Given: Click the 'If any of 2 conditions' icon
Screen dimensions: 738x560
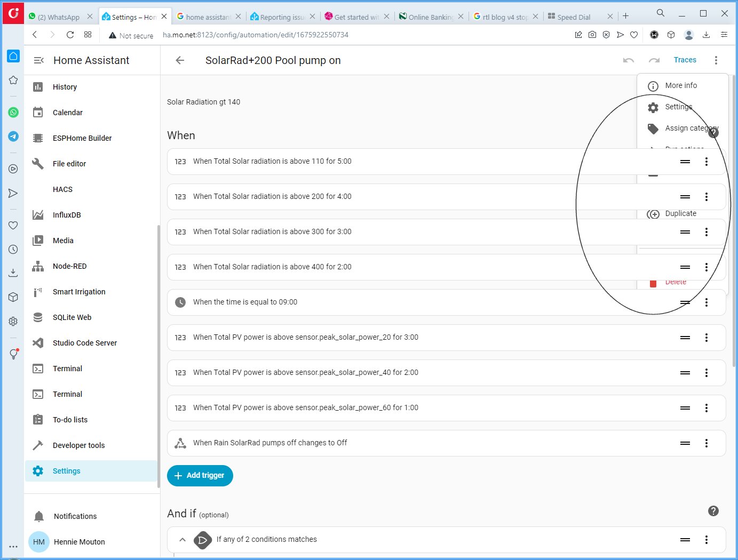Looking at the screenshot, I should 203,540.
